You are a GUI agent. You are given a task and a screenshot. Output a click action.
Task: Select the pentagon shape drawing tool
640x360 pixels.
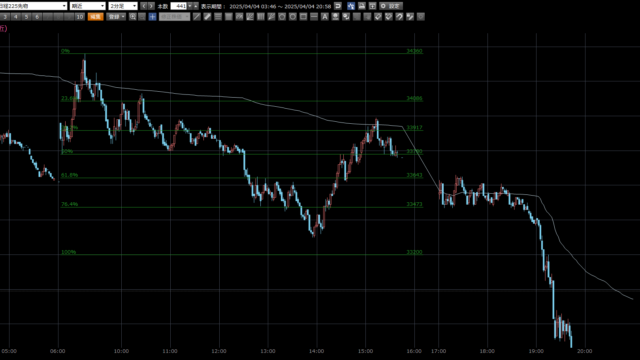(x=282, y=17)
